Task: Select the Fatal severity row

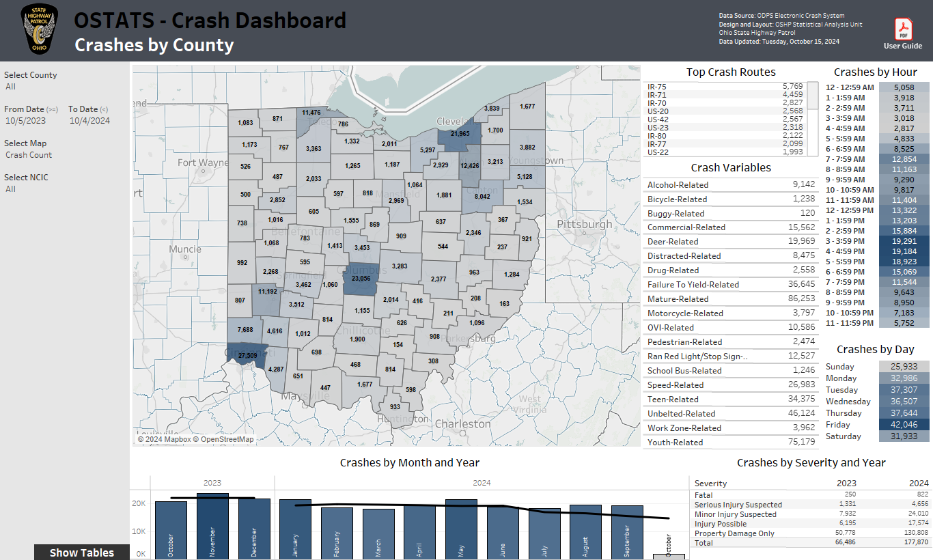Action: tap(811, 495)
